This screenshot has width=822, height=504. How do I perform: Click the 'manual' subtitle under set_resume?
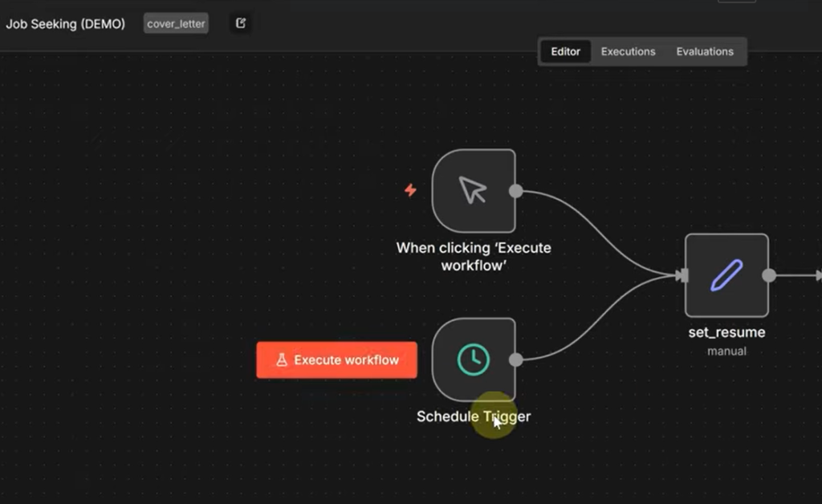point(726,352)
